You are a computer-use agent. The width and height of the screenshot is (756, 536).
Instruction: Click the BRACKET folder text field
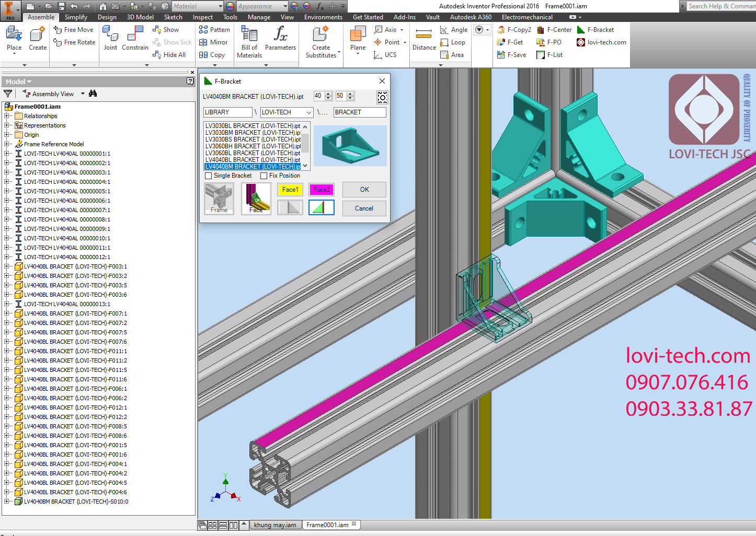(x=360, y=112)
